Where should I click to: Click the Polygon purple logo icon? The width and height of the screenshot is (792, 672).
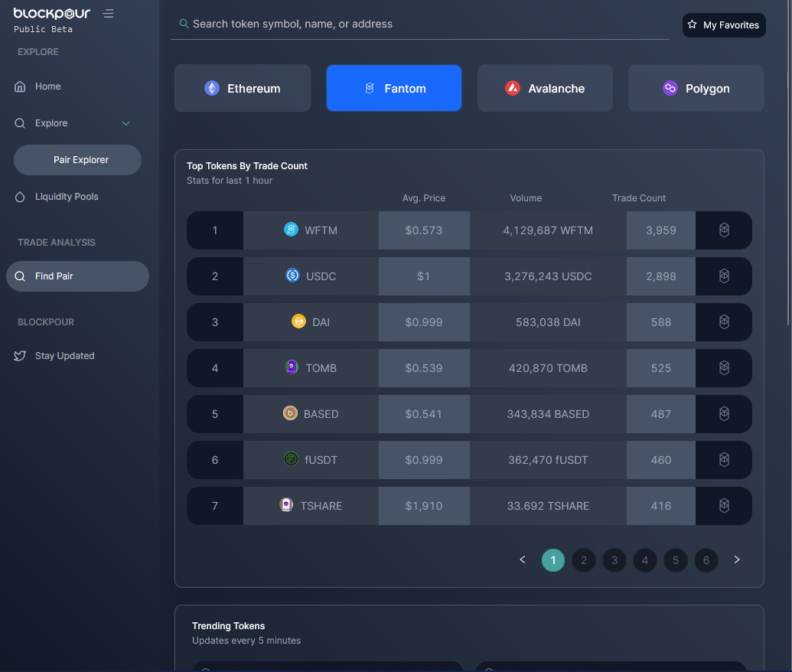click(x=670, y=88)
